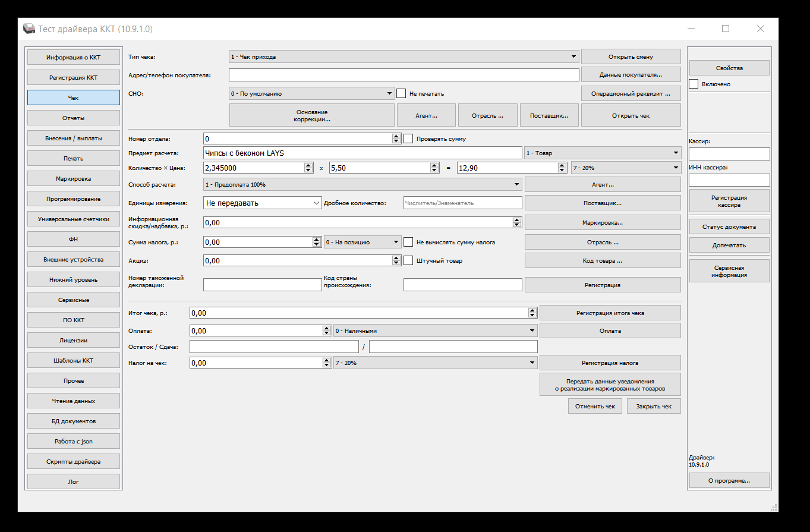810x532 pixels.
Task: Open the 'Лицензии' section
Action: pos(74,340)
